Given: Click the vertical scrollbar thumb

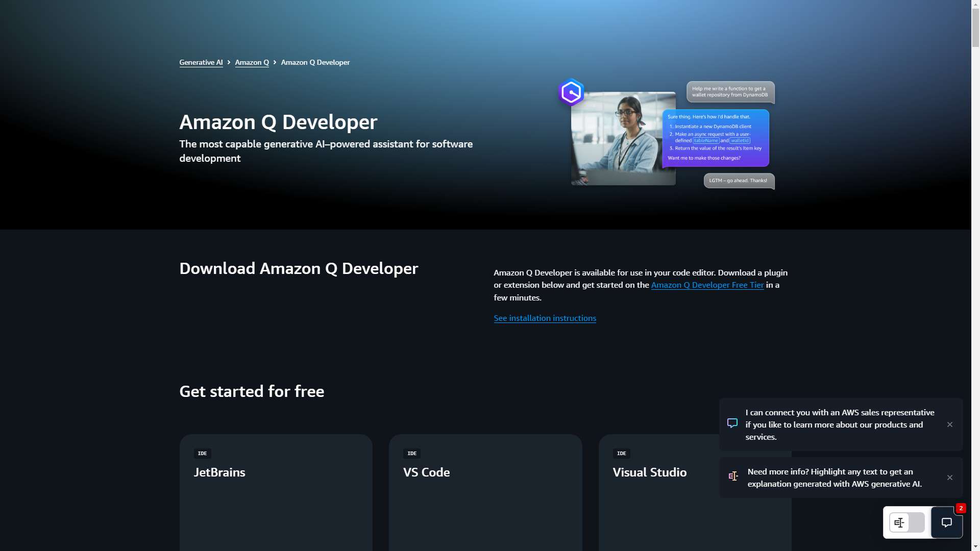Looking at the screenshot, I should pyautogui.click(x=975, y=28).
